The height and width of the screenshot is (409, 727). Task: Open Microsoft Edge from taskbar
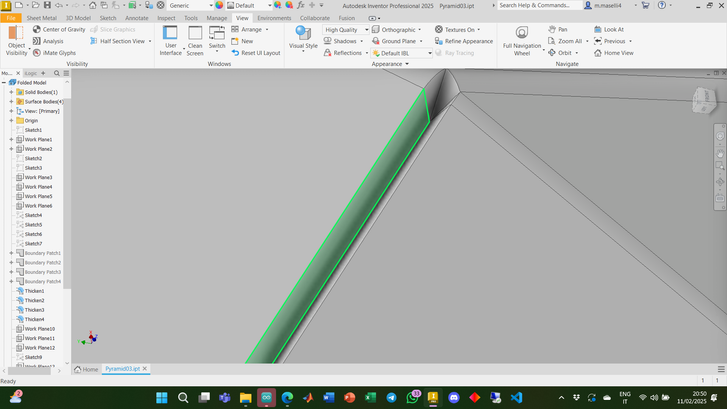[x=287, y=397]
